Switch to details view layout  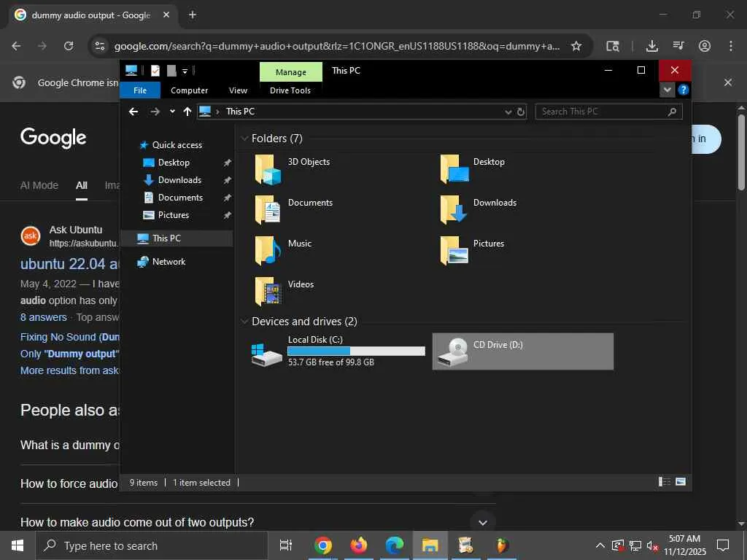[x=664, y=482]
